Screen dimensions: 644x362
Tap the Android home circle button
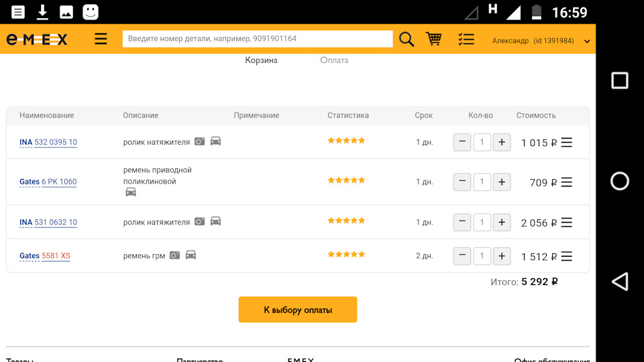coord(620,181)
